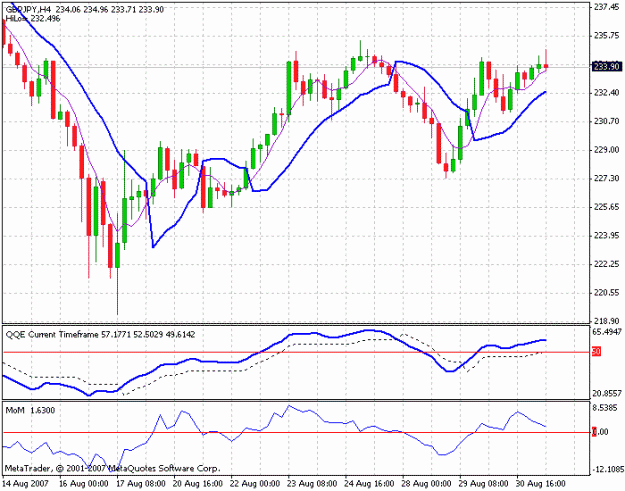Click the 227.30 price scale label
This screenshot has width=625, height=491.
coord(607,178)
